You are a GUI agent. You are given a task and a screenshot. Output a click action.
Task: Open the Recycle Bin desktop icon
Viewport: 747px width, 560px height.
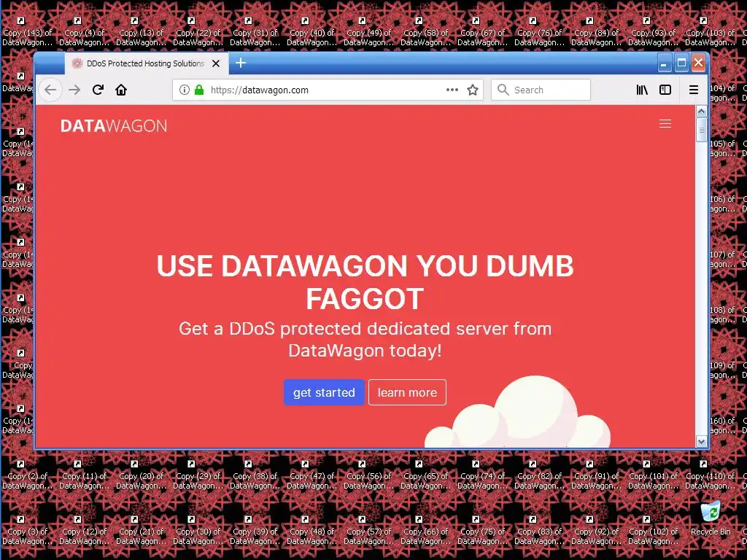coord(711,518)
